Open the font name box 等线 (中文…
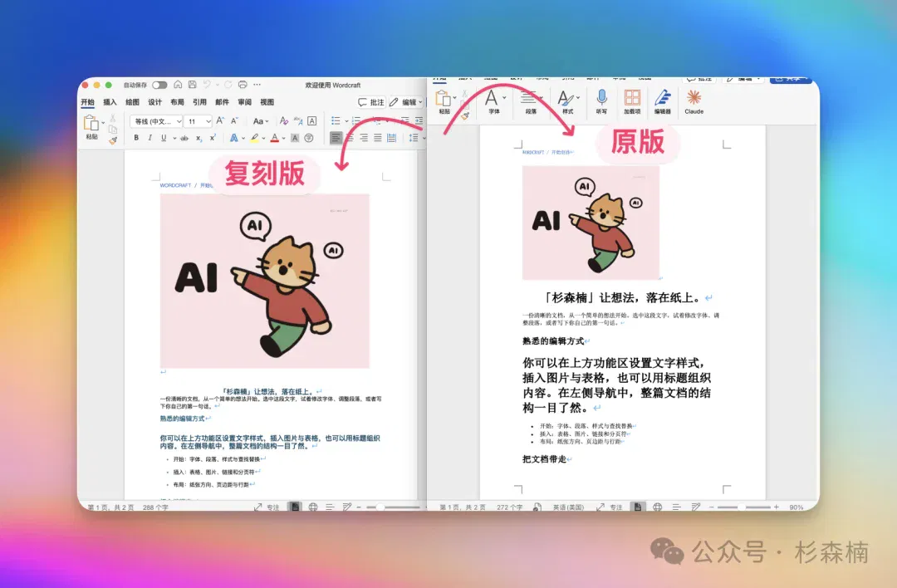The height and width of the screenshot is (588, 897). pyautogui.click(x=156, y=121)
